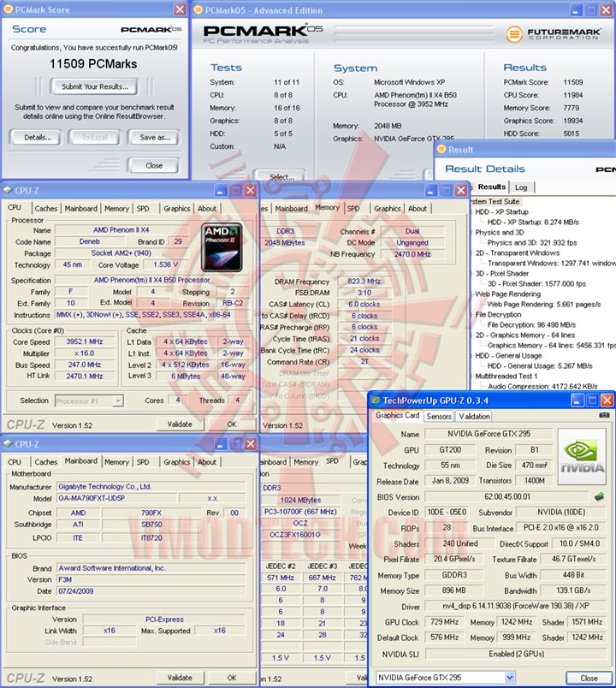Click the NVIDIA logo in GPU-Z
The image size is (616, 688).
(x=582, y=457)
